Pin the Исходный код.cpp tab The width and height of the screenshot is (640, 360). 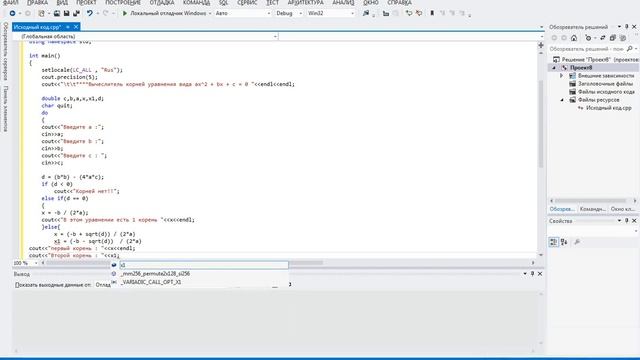click(x=68, y=27)
